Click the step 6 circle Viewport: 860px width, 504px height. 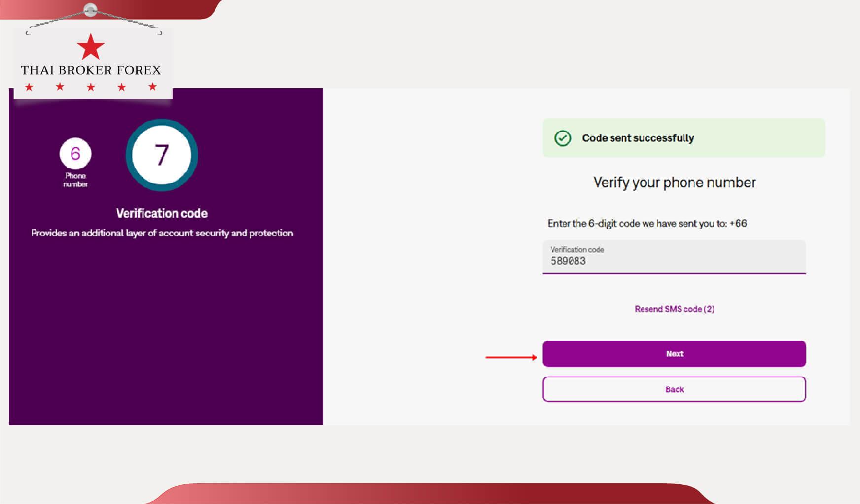tap(75, 154)
